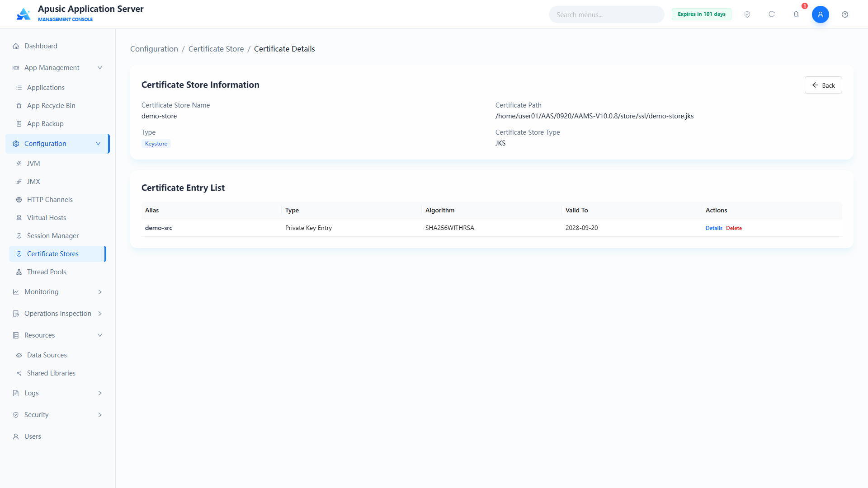Select Certificate Stores menu item

(57, 254)
